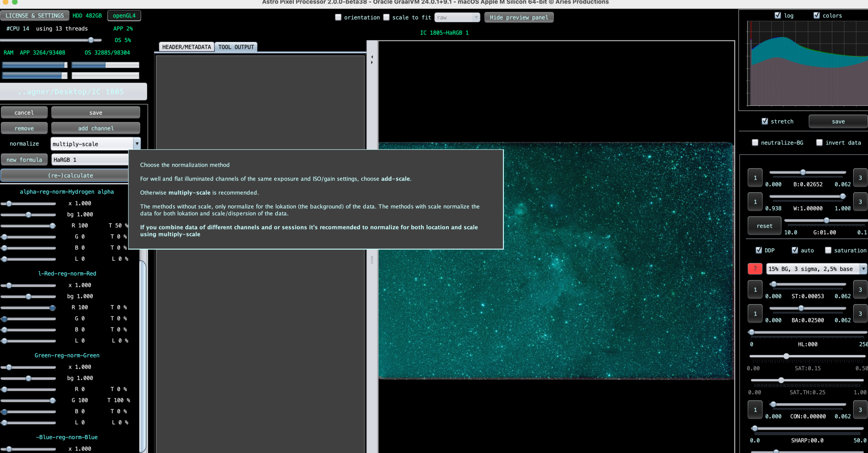Click the B slider right '3' stepper
Screen dimensions: 868x453
coord(860,177)
